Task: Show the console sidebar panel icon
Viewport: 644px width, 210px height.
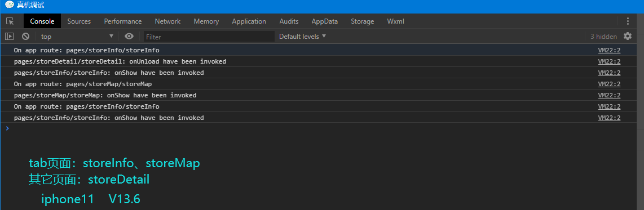Action: [x=9, y=37]
